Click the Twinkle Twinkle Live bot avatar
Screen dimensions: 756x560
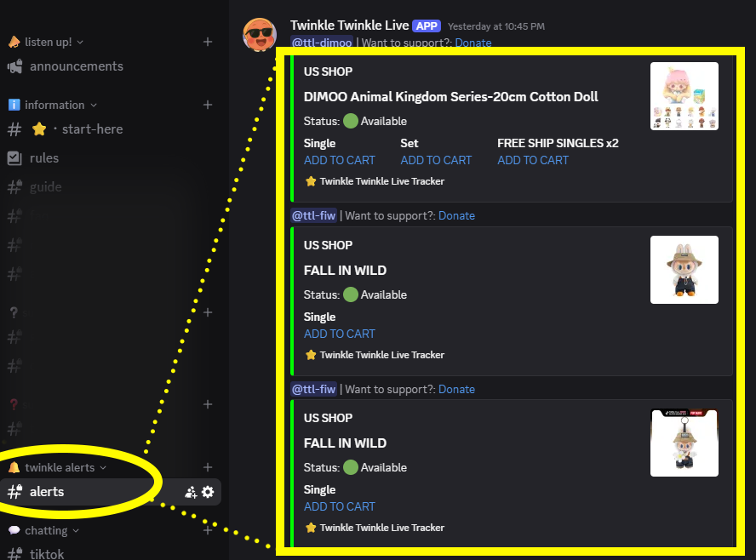260,34
